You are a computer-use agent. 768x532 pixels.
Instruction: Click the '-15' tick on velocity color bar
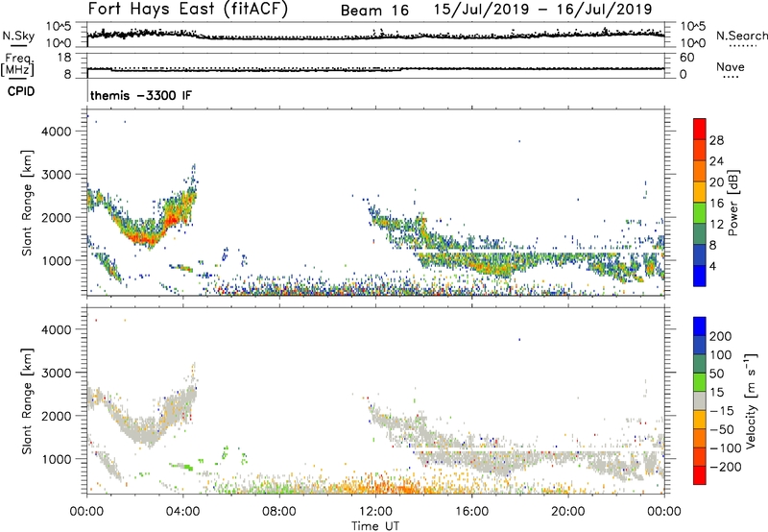(x=722, y=411)
